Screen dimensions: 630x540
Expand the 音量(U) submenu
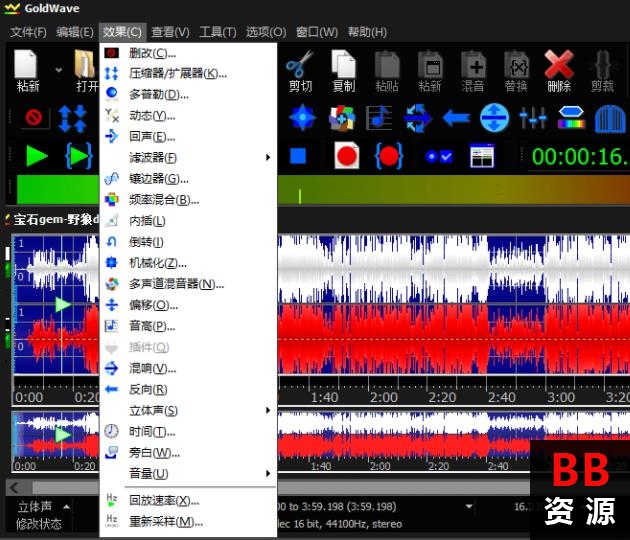click(x=188, y=473)
